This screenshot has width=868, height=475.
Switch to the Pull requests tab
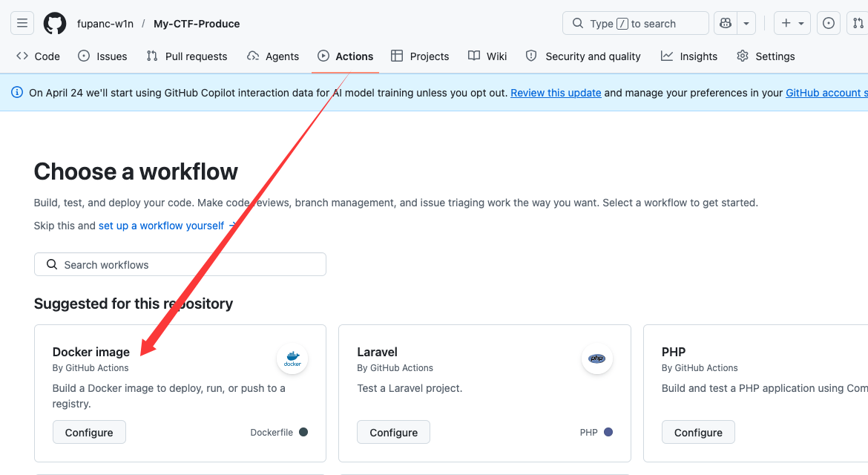click(186, 56)
